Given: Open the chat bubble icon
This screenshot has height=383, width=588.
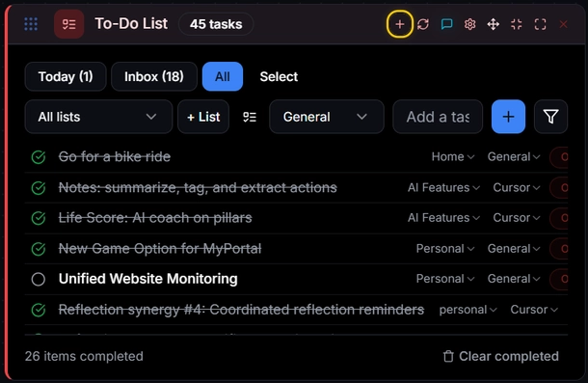Looking at the screenshot, I should (x=446, y=24).
